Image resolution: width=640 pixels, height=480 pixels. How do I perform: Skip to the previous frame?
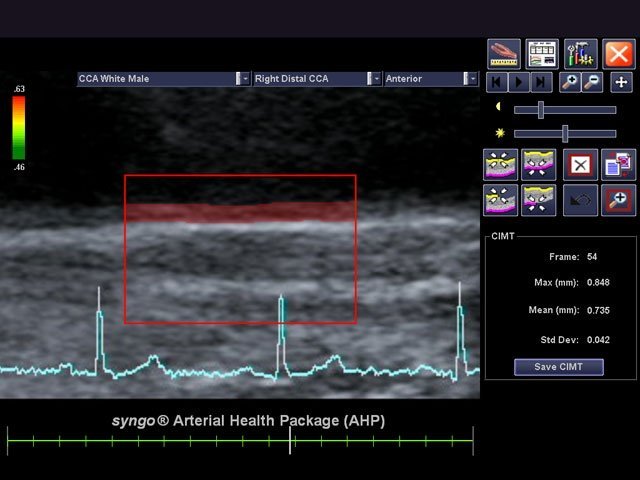(x=497, y=82)
